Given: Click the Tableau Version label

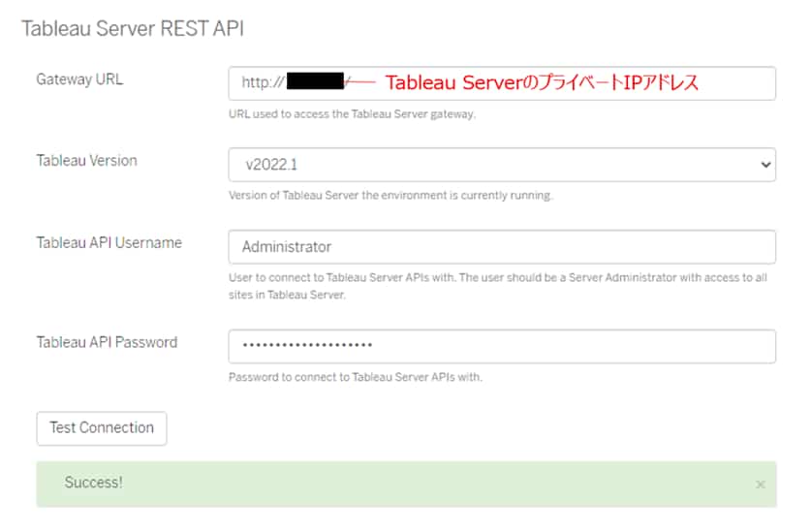Looking at the screenshot, I should (86, 161).
